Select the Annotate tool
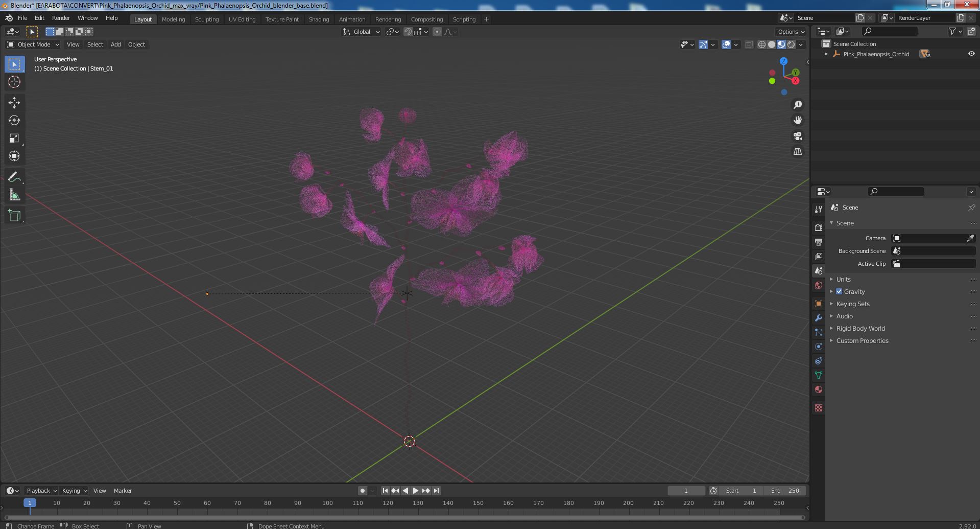The height and width of the screenshot is (529, 980). click(14, 177)
